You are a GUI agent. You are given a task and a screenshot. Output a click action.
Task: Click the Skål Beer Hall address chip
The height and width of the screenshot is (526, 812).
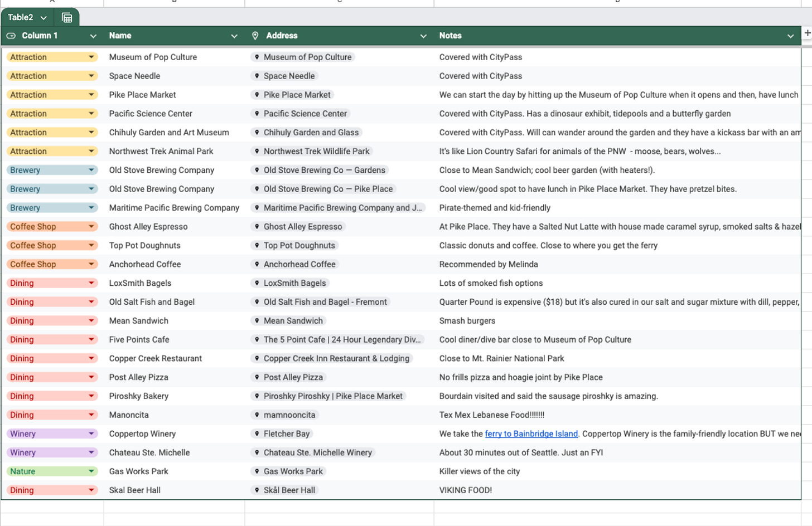click(285, 490)
